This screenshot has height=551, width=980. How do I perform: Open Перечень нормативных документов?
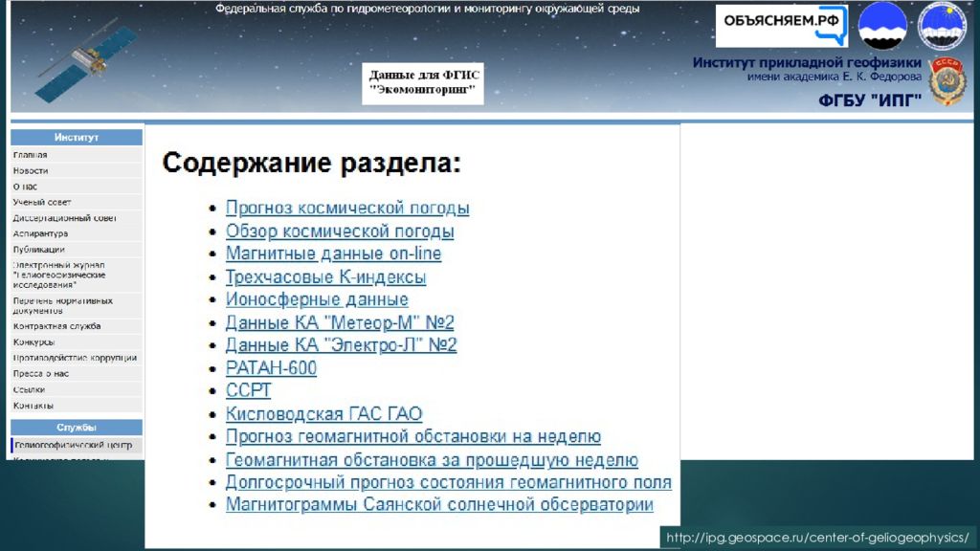pyautogui.click(x=77, y=305)
